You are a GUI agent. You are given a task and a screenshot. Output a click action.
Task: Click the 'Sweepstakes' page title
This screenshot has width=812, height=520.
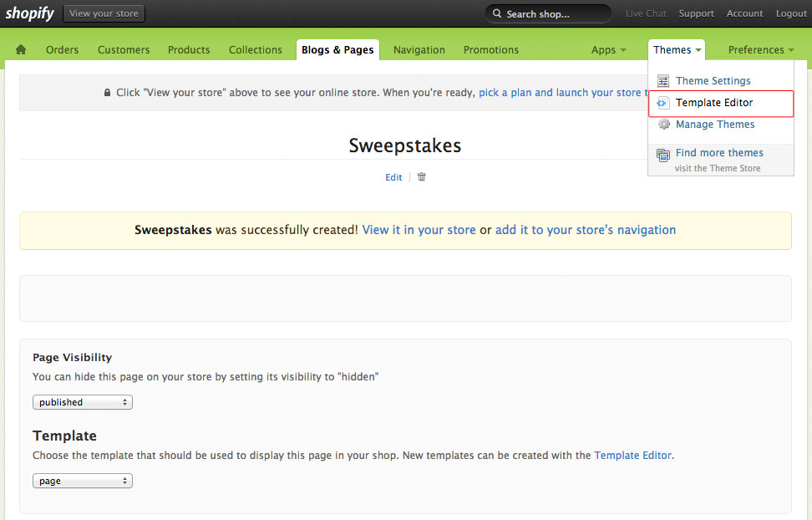[405, 145]
